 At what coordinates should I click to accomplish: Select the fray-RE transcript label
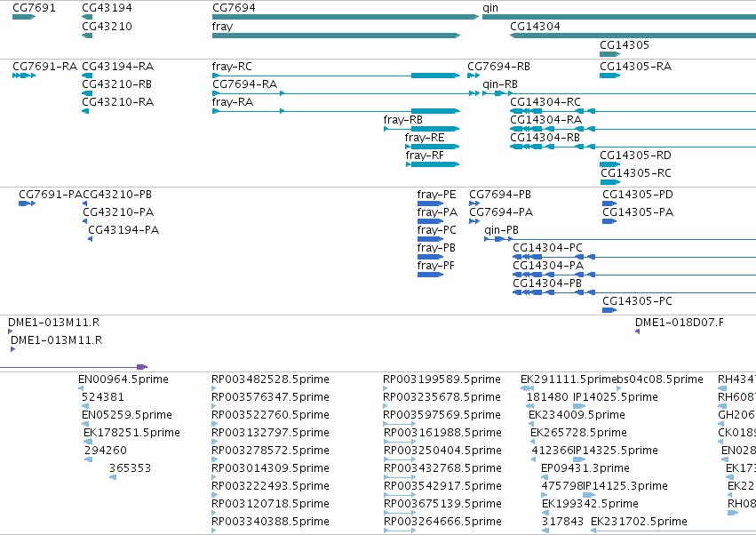click(425, 138)
